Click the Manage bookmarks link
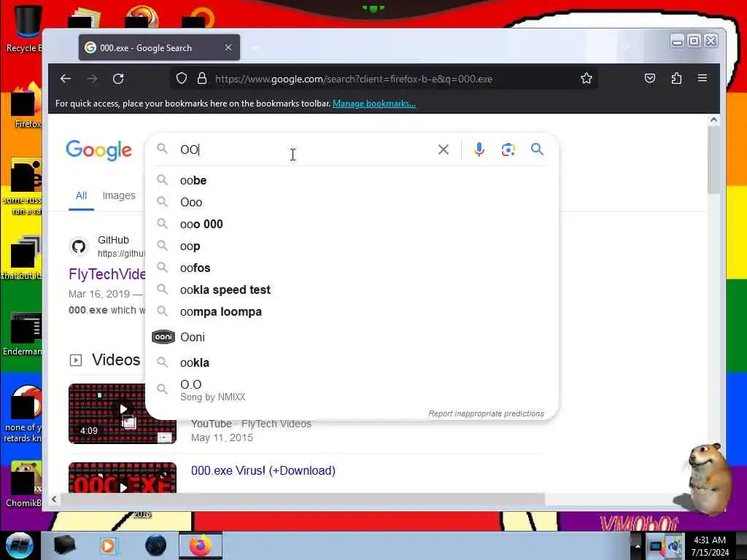This screenshot has height=560, width=747. (374, 104)
